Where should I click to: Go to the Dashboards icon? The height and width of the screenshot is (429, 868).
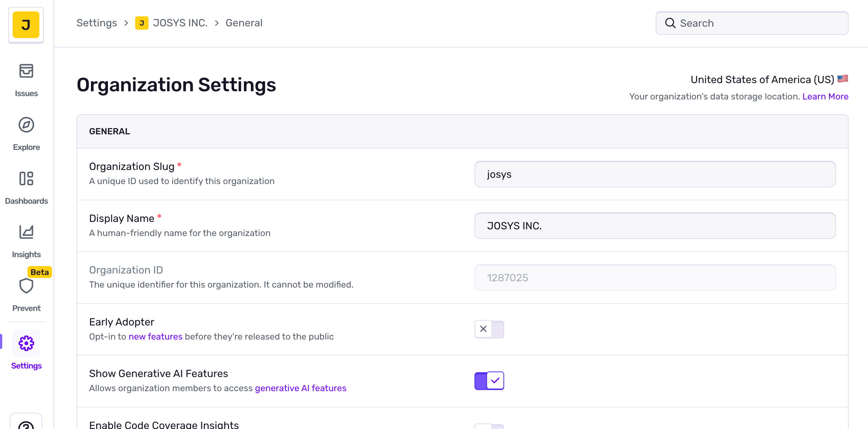tap(26, 179)
